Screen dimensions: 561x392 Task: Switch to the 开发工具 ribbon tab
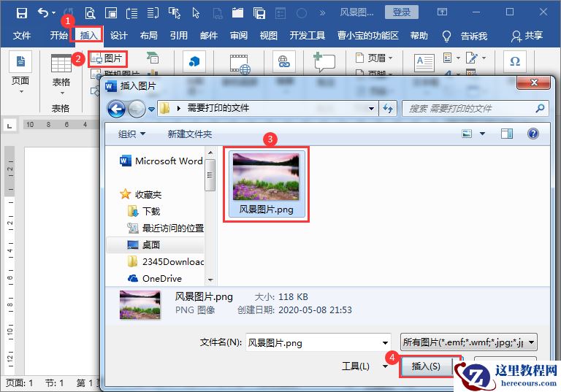click(x=307, y=36)
